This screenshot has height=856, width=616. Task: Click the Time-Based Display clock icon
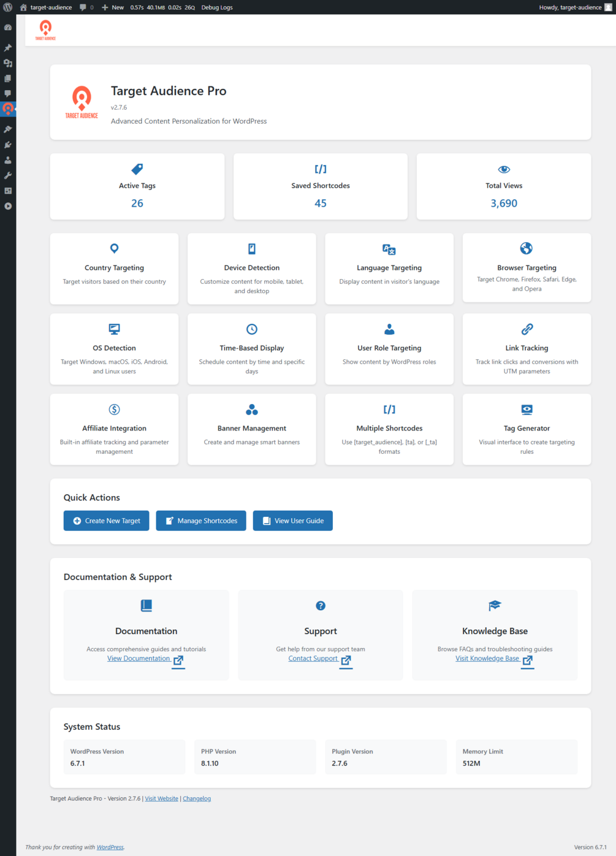coord(252,329)
